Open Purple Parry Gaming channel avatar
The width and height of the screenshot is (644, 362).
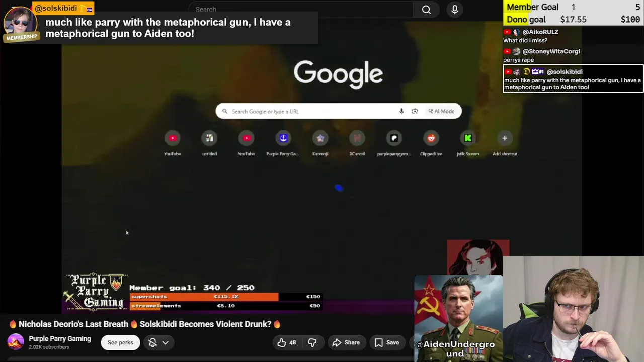16,342
